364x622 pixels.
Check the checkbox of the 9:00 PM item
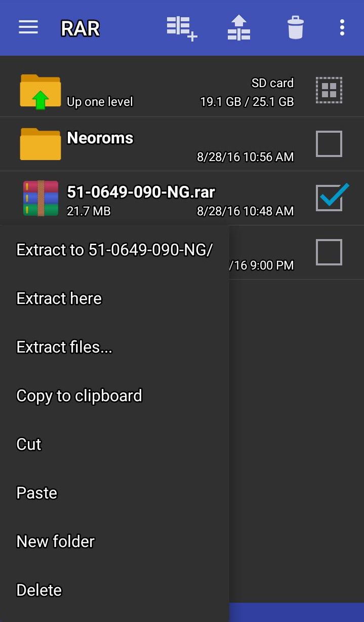pos(329,252)
